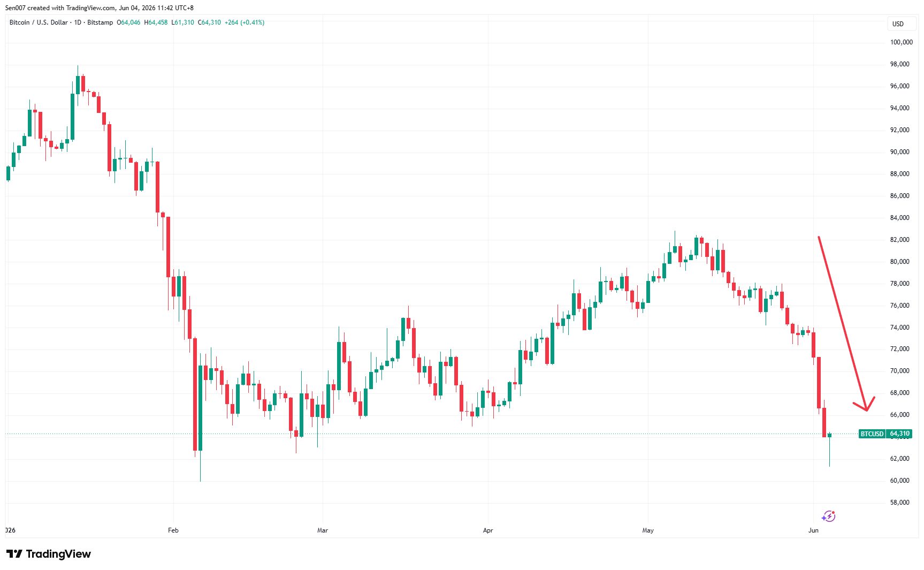The image size is (924, 570).
Task: Open the TradingView wordmark link
Action: [x=58, y=554]
